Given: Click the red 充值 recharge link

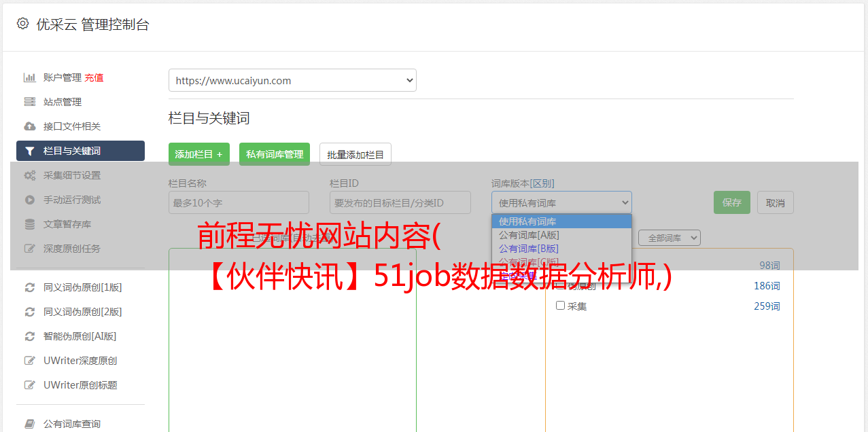Looking at the screenshot, I should coord(94,77).
